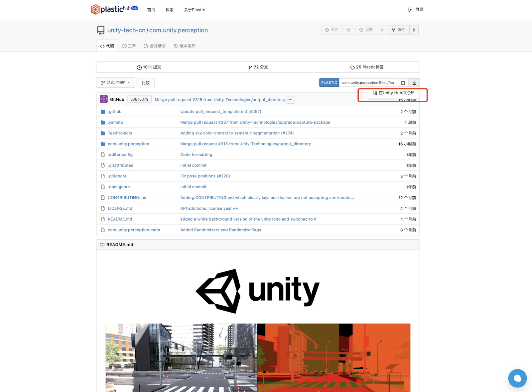This screenshot has height=392, width=532.
Task: Click the file icon beside .gitignore
Action: (103, 176)
